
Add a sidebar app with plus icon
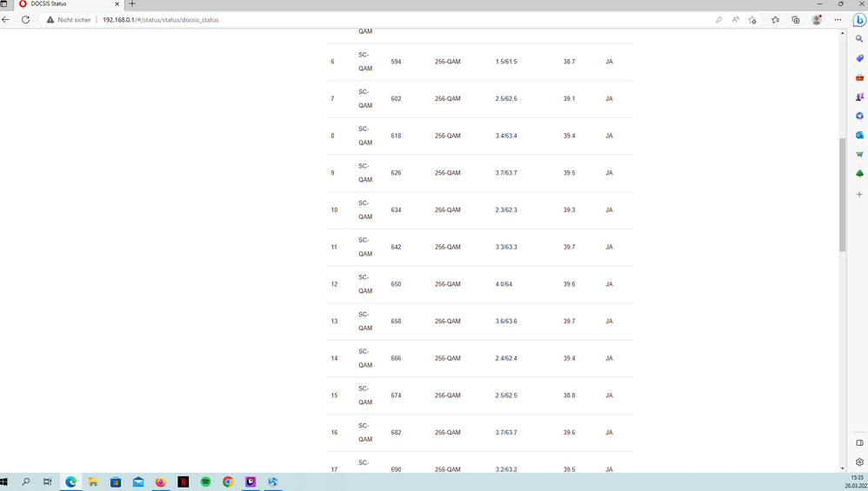coord(859,195)
